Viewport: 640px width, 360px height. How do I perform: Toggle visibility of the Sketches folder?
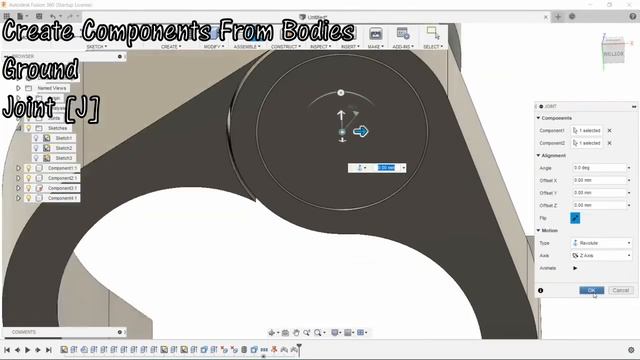coord(29,128)
